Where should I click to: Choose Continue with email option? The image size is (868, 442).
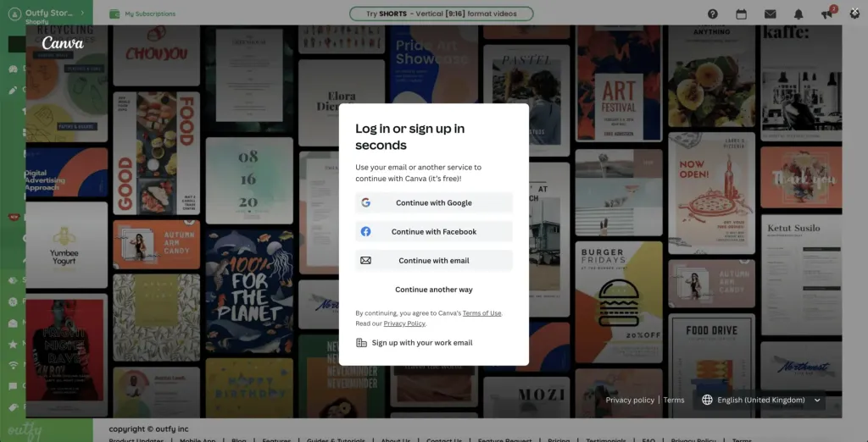433,261
